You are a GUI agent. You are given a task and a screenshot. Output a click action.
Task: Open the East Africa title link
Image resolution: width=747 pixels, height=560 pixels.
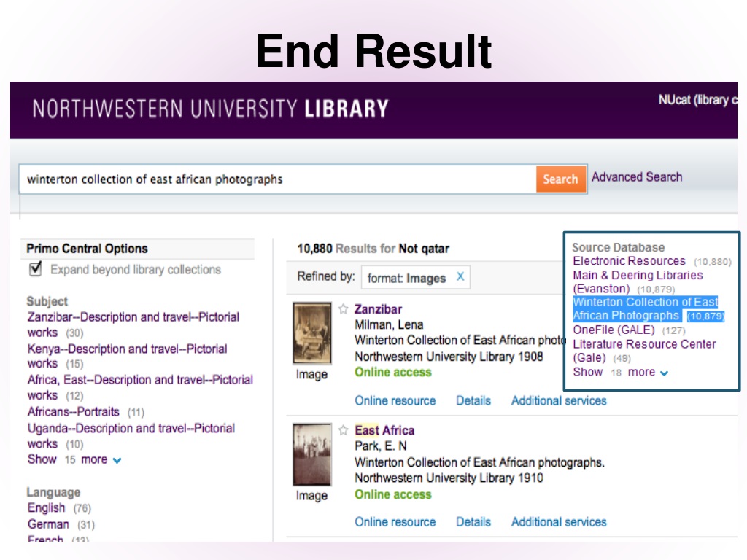coord(384,430)
